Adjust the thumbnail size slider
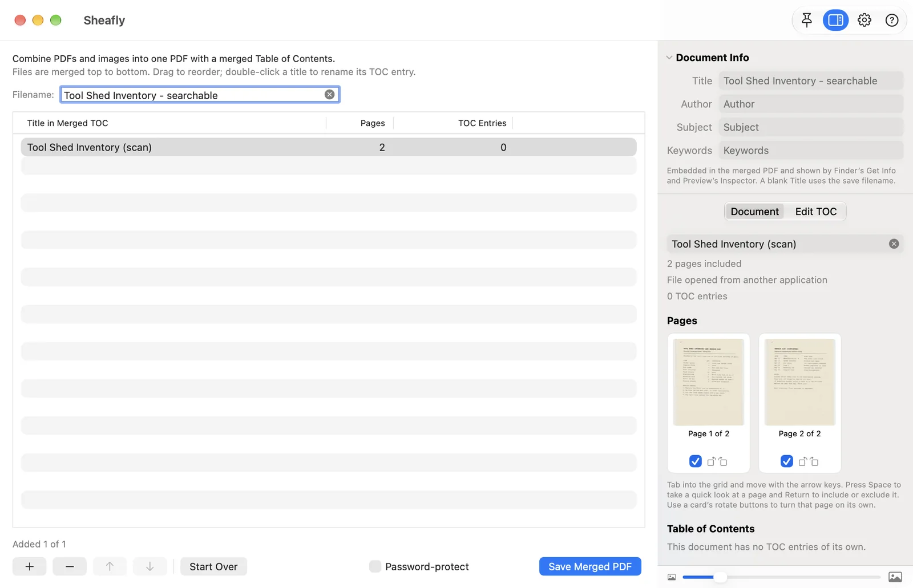This screenshot has height=588, width=913. point(721,577)
